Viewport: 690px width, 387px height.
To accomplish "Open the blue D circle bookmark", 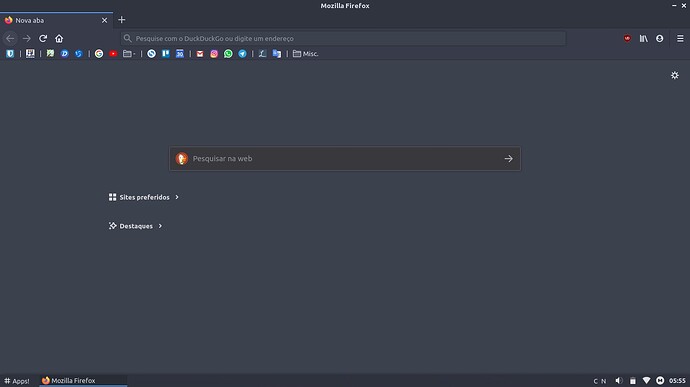I will pos(64,54).
